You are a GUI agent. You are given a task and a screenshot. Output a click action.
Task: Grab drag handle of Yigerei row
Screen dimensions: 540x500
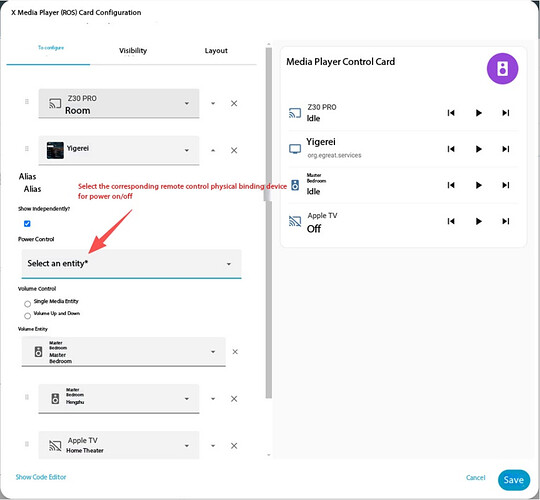(x=27, y=149)
